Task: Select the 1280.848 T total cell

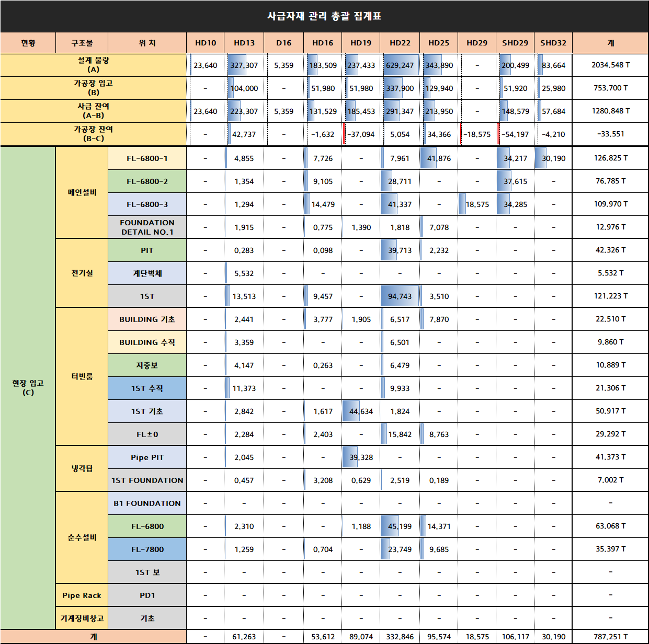Action: pos(610,111)
